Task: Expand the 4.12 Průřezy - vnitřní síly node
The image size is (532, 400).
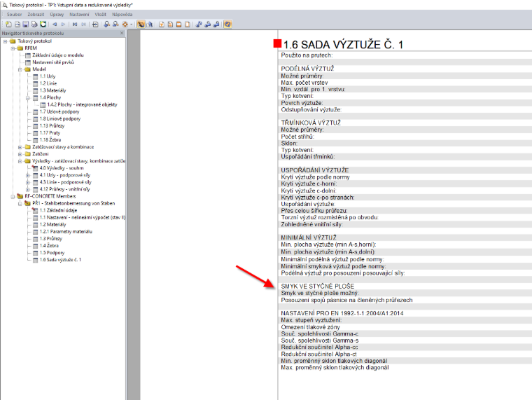Action: pyautogui.click(x=28, y=189)
